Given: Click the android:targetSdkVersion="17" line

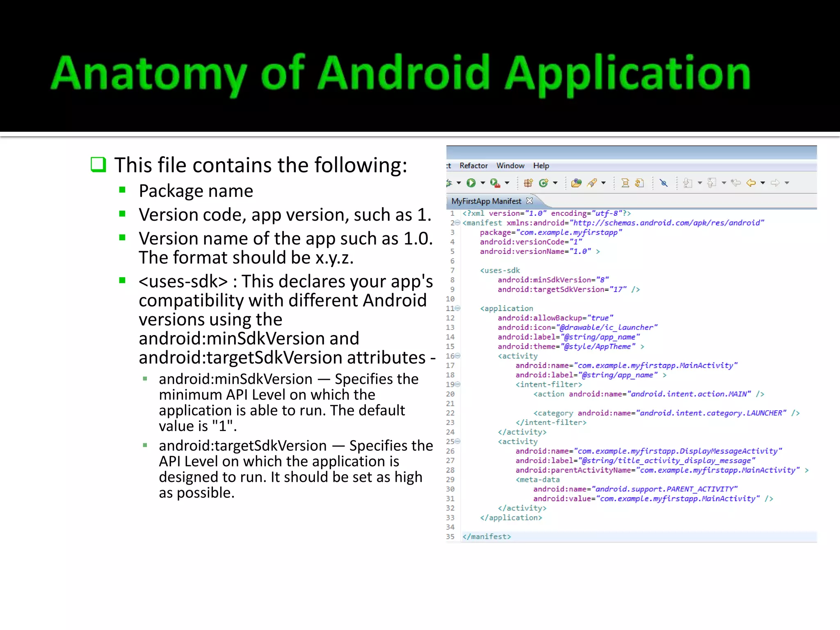Looking at the screenshot, I should [568, 290].
